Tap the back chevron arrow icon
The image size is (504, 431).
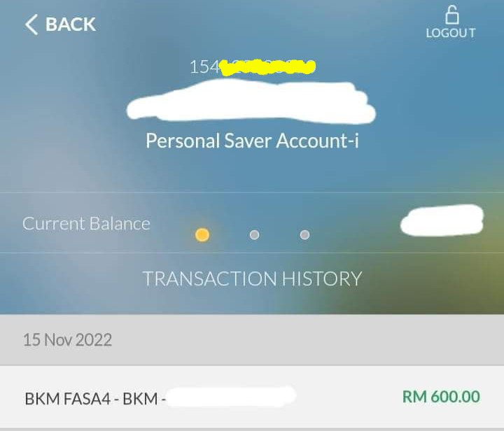click(x=31, y=24)
